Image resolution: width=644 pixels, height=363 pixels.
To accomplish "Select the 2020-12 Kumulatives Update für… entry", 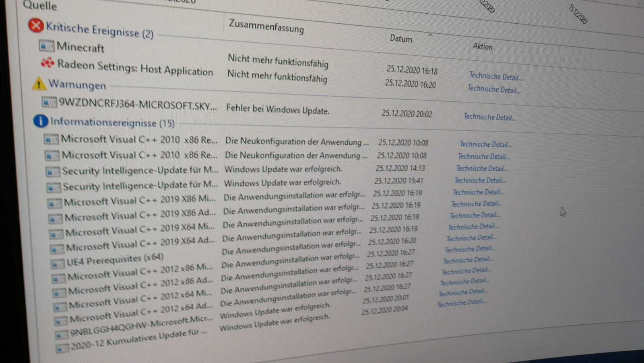I will [139, 340].
